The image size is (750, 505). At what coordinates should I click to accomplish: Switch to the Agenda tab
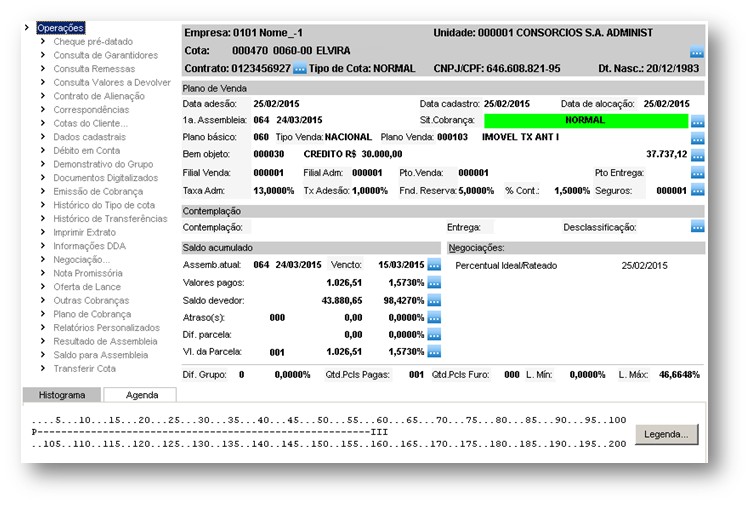pyautogui.click(x=141, y=395)
